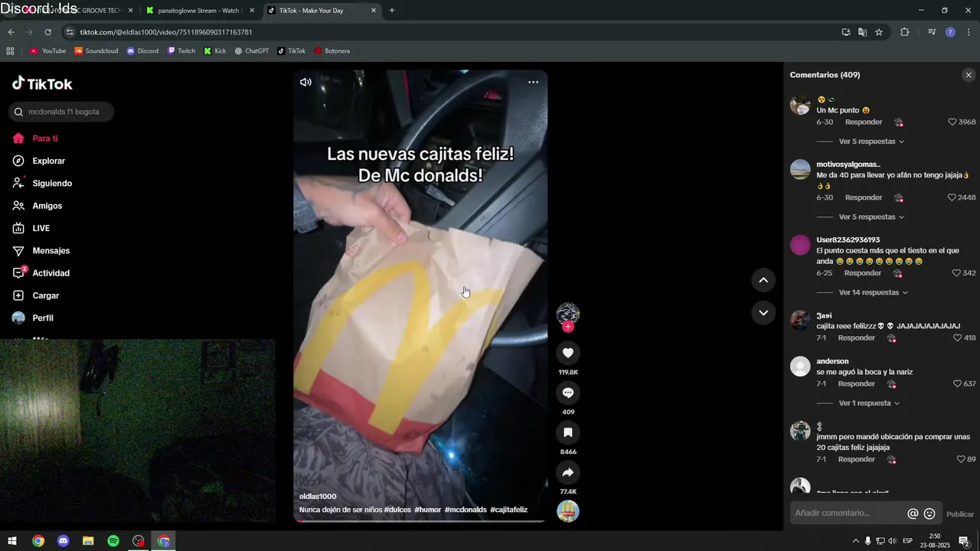Open Chrome extensions puzzle icon

pos(905,32)
